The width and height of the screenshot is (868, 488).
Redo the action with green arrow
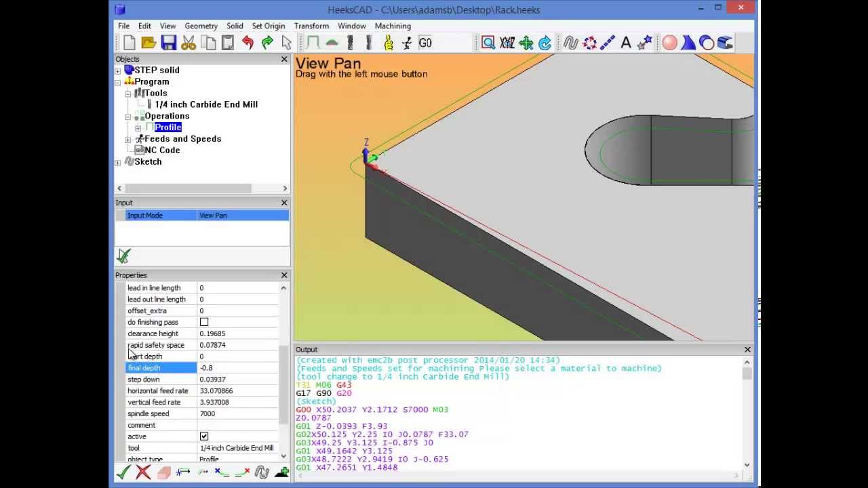point(267,43)
